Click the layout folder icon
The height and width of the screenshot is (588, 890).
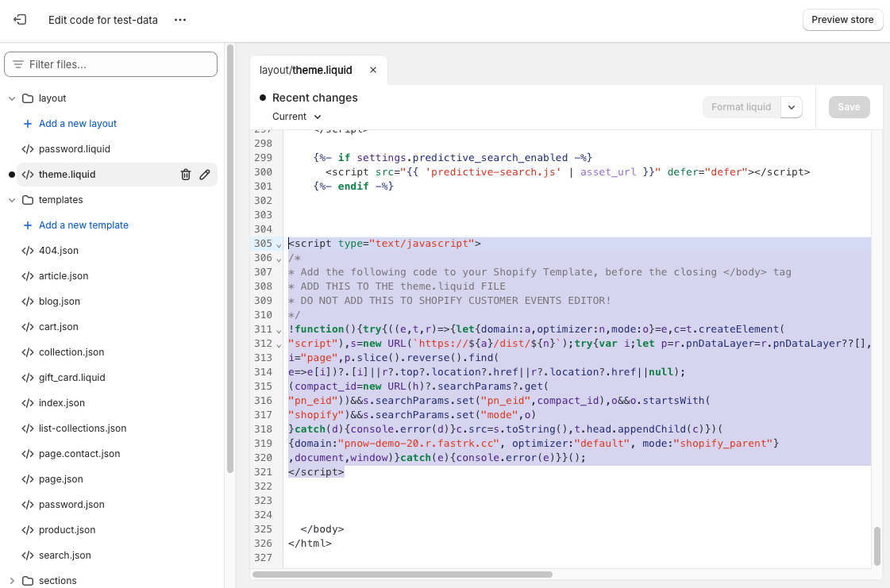(28, 98)
